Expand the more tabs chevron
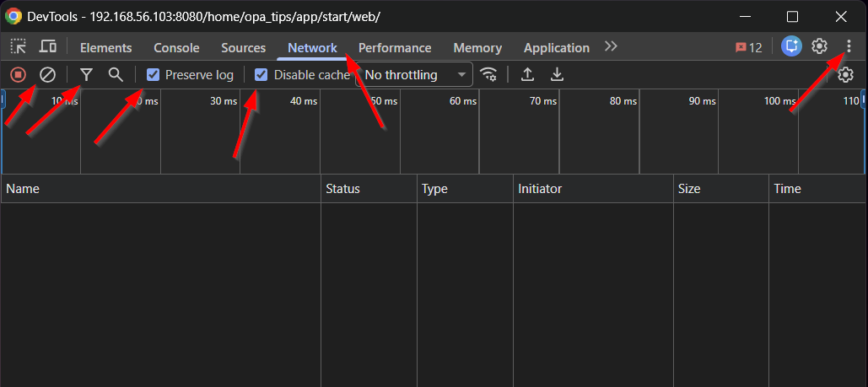The width and height of the screenshot is (868, 387). [x=611, y=46]
